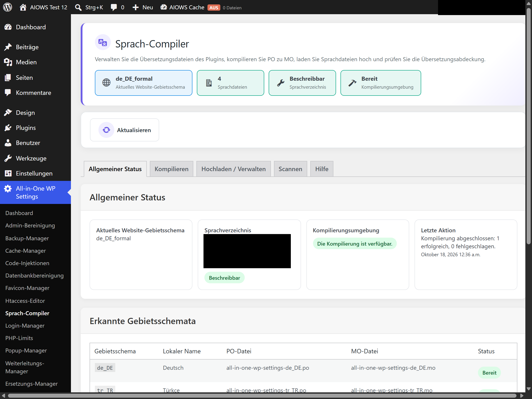Click the de_DE_formal locale card
The image size is (532, 399).
(x=144, y=83)
